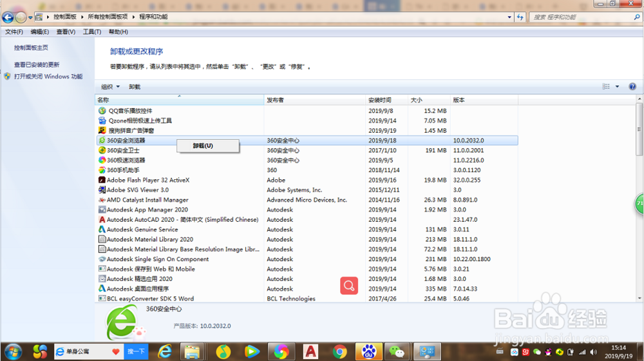Click the Adobe Flash Player icon

pos(102,180)
